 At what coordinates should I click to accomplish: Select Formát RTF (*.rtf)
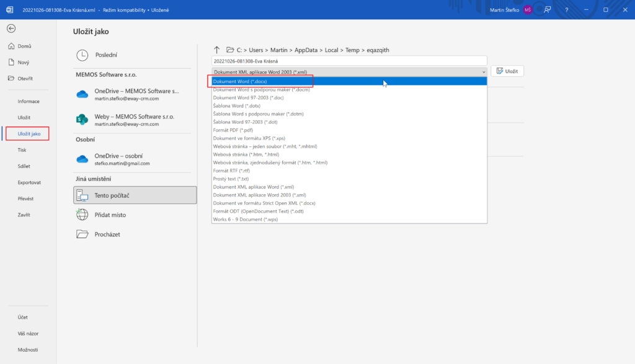pos(349,171)
